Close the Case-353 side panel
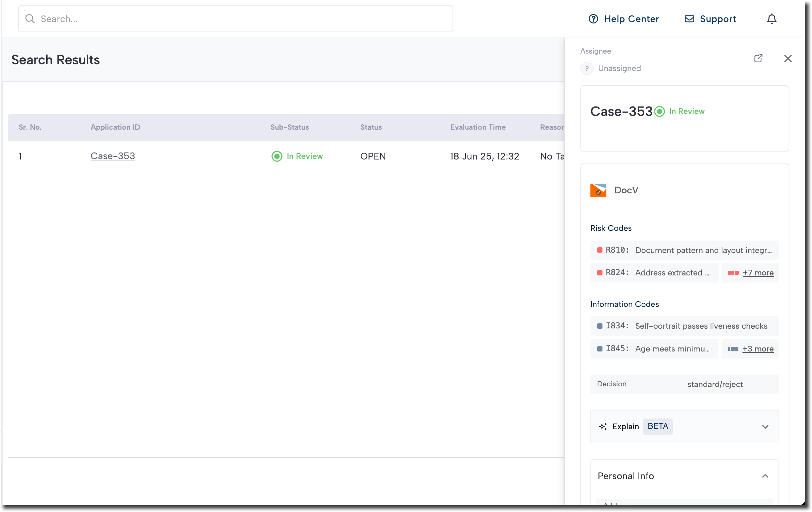Image resolution: width=812 pixels, height=512 pixels. [x=788, y=58]
